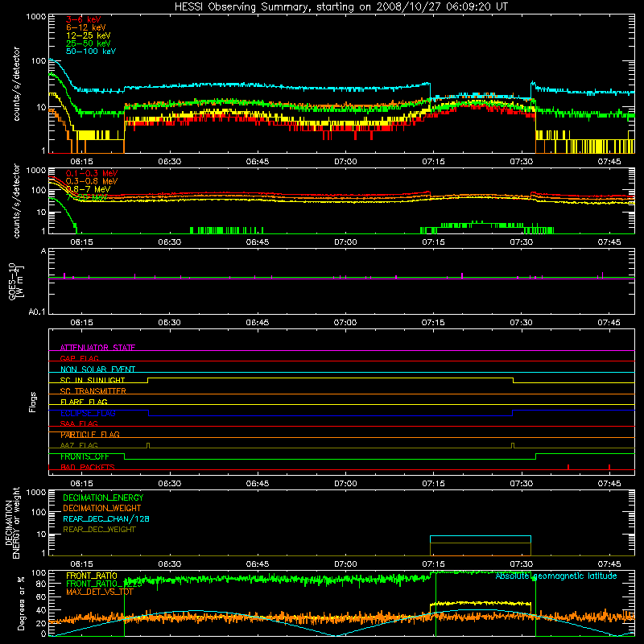The width and height of the screenshot is (644, 644).
Task: Click the SAA_FLAG label
Action: (79, 423)
